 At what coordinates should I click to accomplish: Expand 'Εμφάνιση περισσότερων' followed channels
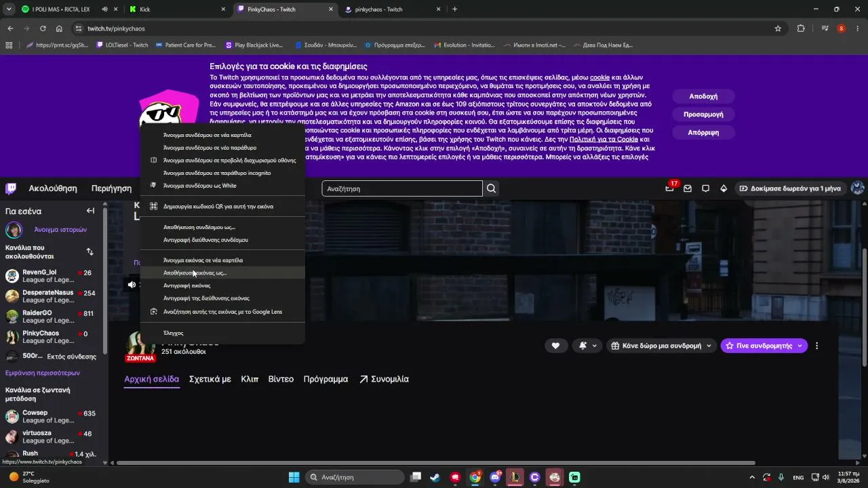click(x=43, y=373)
